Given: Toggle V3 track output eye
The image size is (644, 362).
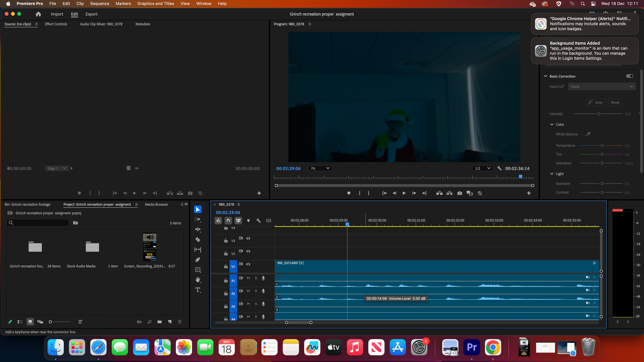Looking at the screenshot, I should (248, 238).
